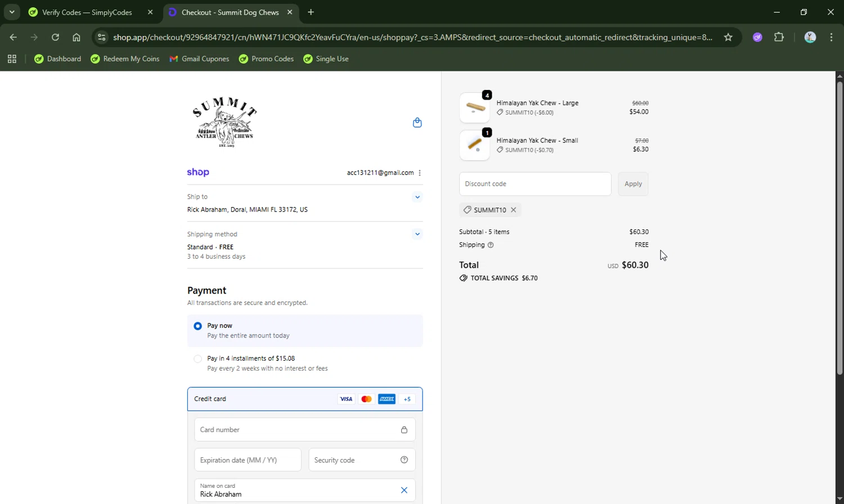
Task: Click the American Express logo
Action: click(x=387, y=399)
